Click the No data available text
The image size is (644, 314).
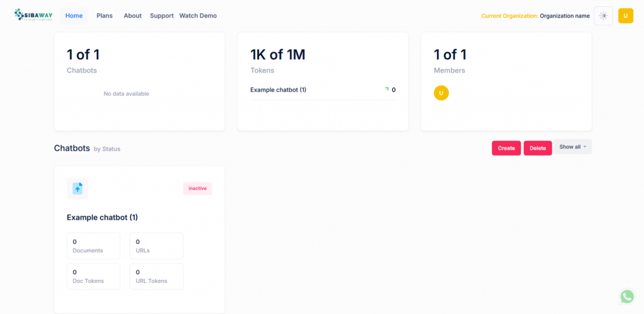click(x=126, y=94)
